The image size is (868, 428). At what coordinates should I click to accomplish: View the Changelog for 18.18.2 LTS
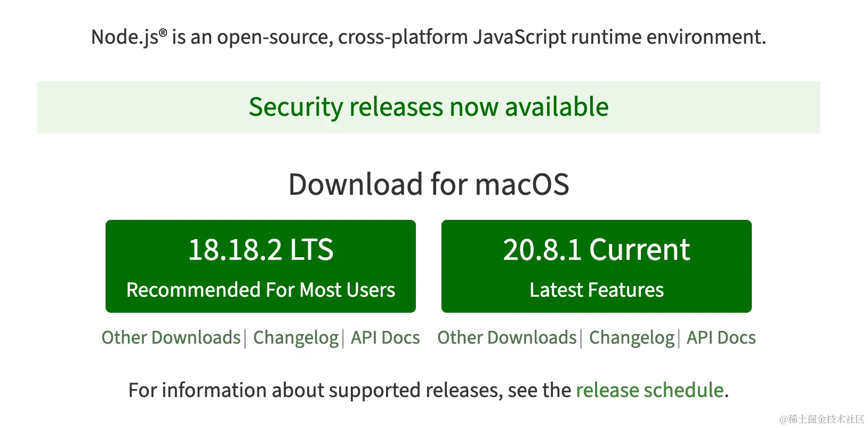point(295,337)
